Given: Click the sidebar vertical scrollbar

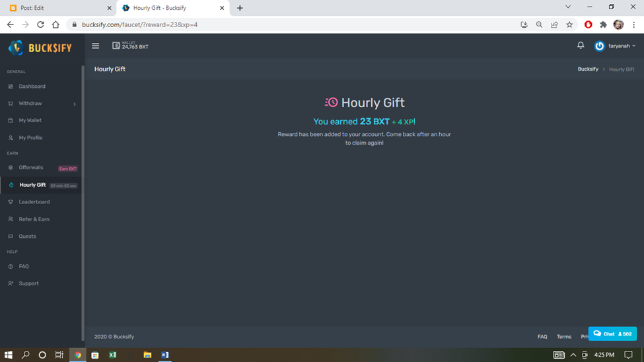Looking at the screenshot, I should [x=83, y=202].
